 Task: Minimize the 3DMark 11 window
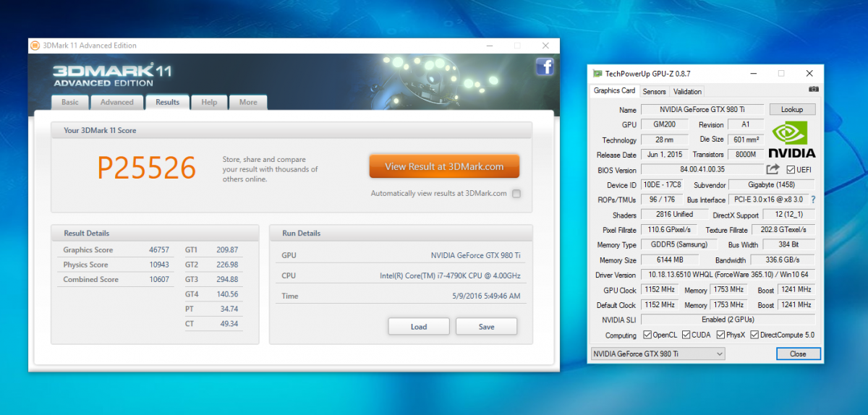click(x=489, y=46)
